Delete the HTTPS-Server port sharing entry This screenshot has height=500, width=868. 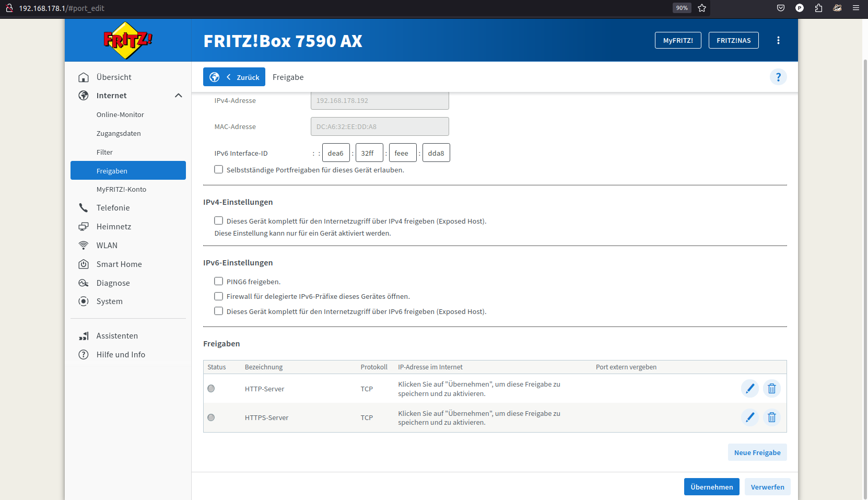(771, 417)
